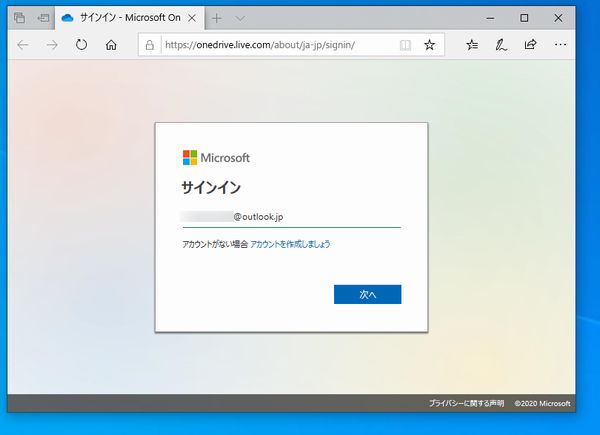Close the サインイン - Microsoft On tab

click(x=192, y=18)
